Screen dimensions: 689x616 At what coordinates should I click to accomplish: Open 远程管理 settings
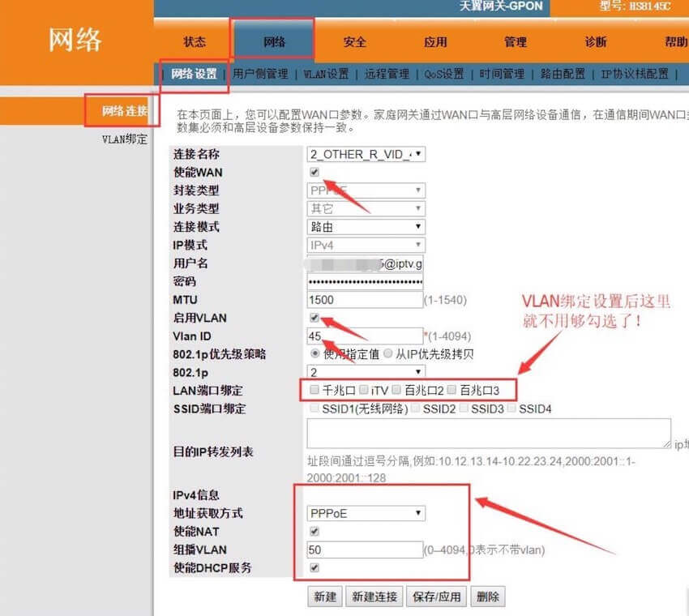385,73
